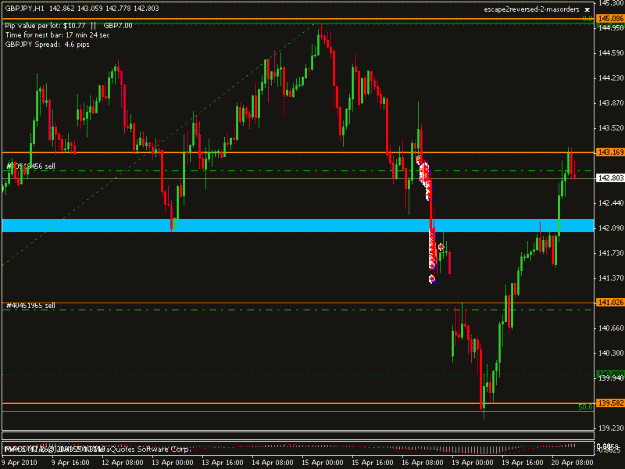Click the 143.520 price scale label
The height and width of the screenshot is (469, 625).
point(610,128)
